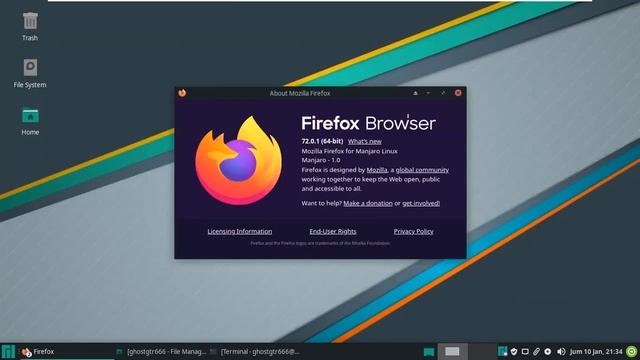The width and height of the screenshot is (640, 360).
Task: Open the volume speaker tray icon
Action: [x=561, y=351]
